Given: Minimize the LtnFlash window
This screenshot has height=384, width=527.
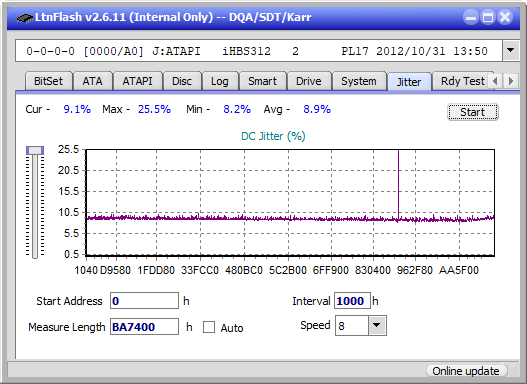Looking at the screenshot, I should [471, 17].
